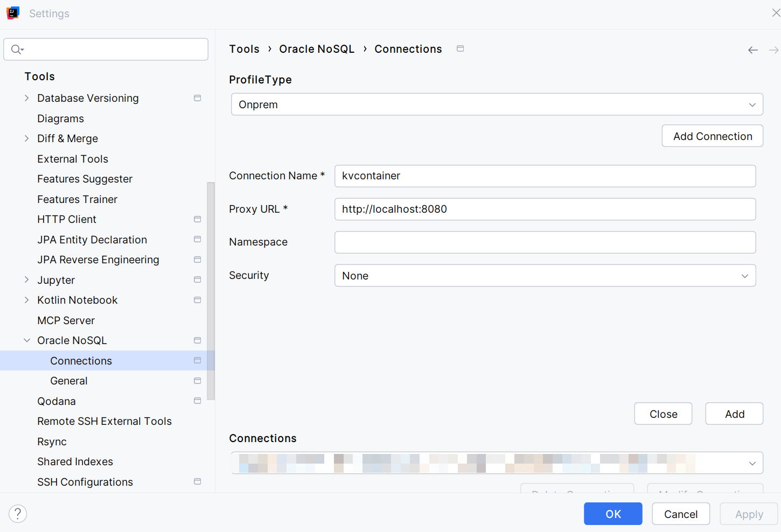Click the Cancel button
Image resolution: width=781 pixels, height=532 pixels.
[681, 514]
